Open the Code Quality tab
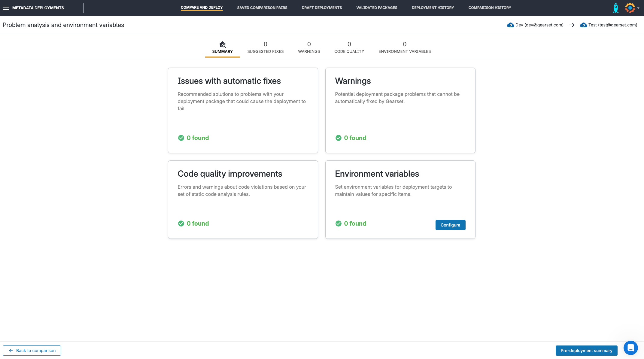This screenshot has width=644, height=359. [x=349, y=47]
